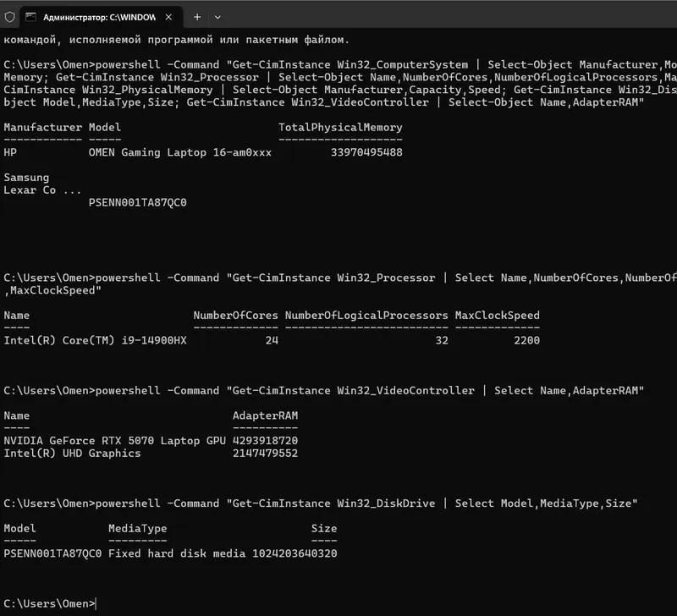Click the Fixed hard disk media text
Viewport: 677px width, 616px height.
tap(177, 553)
